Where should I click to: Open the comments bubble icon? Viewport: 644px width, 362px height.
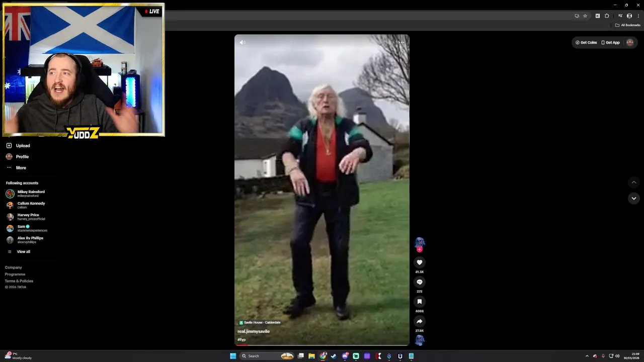[419, 282]
